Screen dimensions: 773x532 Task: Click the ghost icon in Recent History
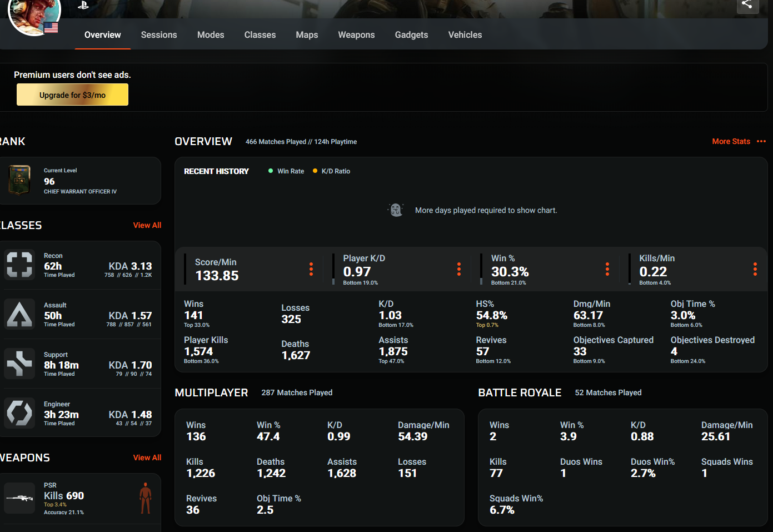point(396,210)
